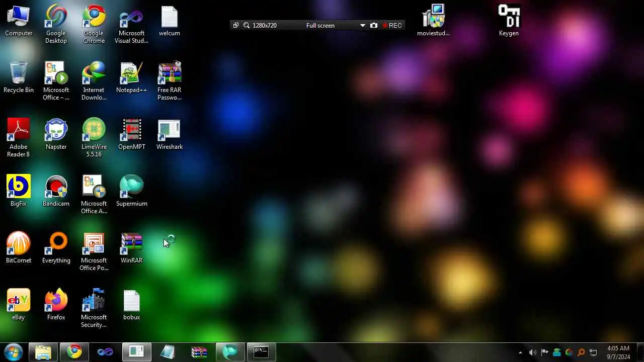Launch Supermium browser shortcut

pos(131,192)
